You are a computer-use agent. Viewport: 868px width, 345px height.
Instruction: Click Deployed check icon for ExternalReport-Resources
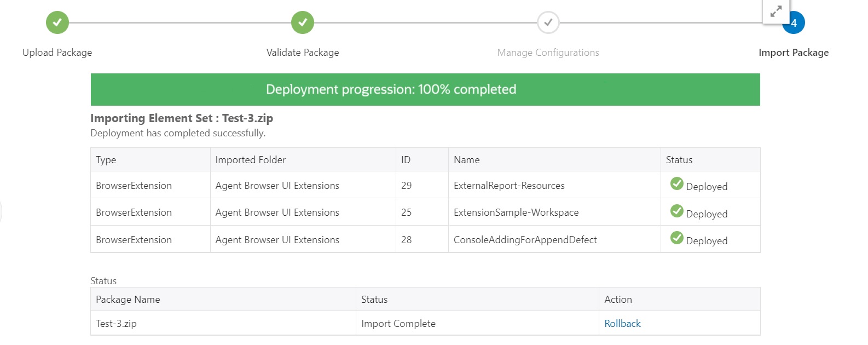pos(677,184)
